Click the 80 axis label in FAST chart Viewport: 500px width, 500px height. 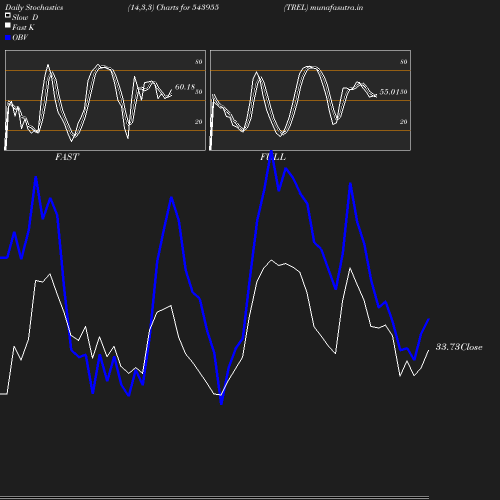click(x=199, y=62)
